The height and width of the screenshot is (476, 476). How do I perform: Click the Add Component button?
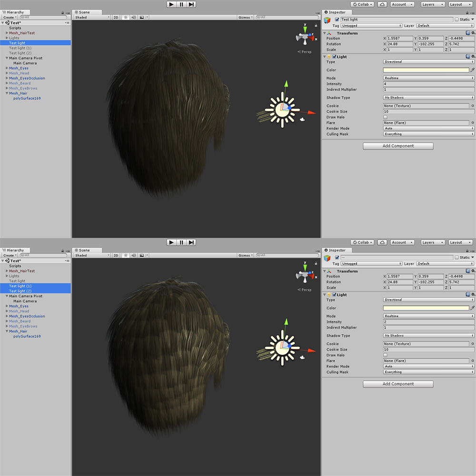pyautogui.click(x=397, y=146)
